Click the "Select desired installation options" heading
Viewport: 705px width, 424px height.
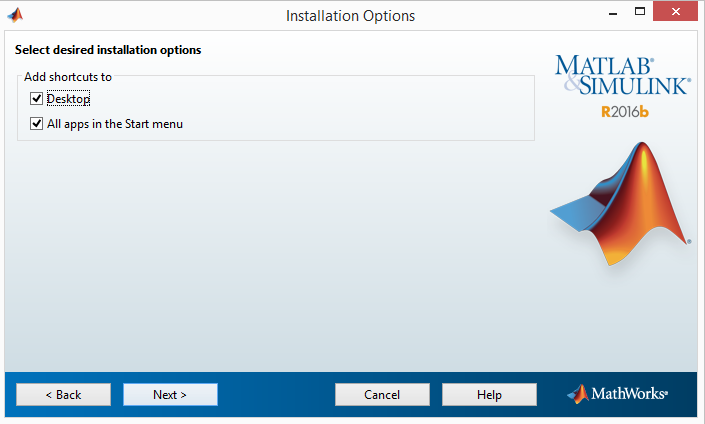click(108, 50)
